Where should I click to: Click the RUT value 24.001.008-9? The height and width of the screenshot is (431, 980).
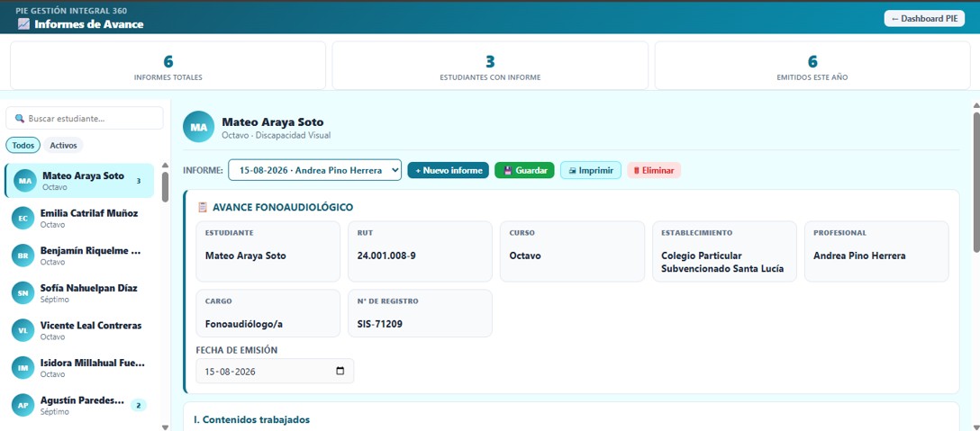[x=386, y=256]
